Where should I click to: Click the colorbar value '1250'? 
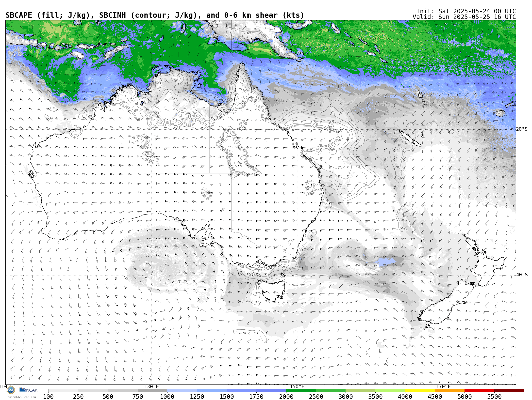click(197, 397)
